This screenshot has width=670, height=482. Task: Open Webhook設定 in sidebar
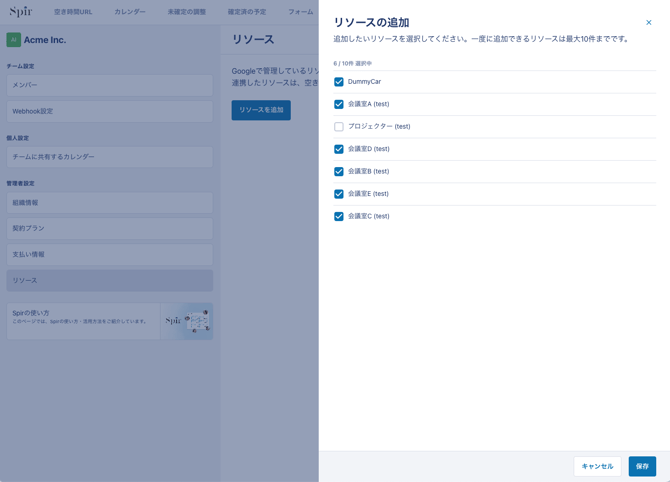click(x=109, y=111)
